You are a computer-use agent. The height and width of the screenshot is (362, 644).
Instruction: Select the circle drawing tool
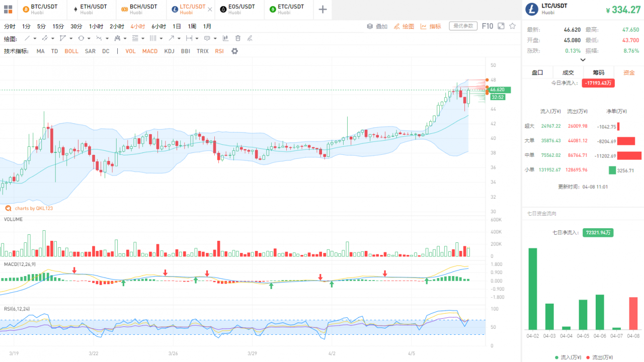tap(80, 38)
